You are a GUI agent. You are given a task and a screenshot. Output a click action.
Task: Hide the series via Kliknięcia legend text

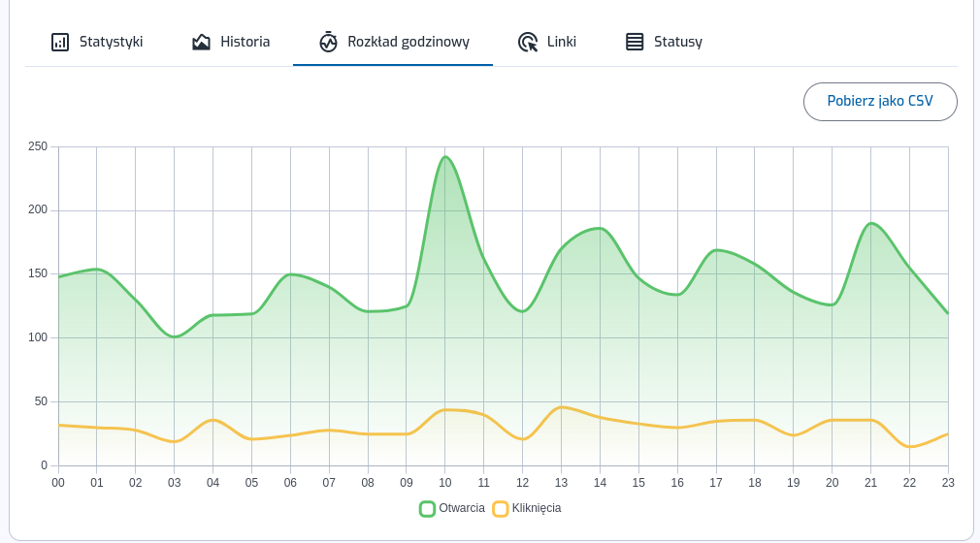[537, 508]
